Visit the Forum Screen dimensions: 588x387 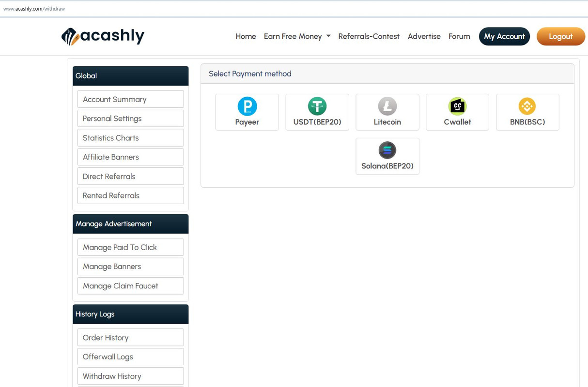[459, 36]
